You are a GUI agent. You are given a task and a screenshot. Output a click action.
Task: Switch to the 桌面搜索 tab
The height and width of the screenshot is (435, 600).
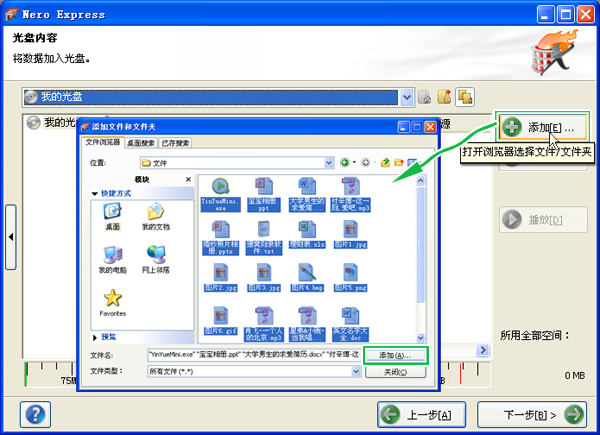click(141, 143)
